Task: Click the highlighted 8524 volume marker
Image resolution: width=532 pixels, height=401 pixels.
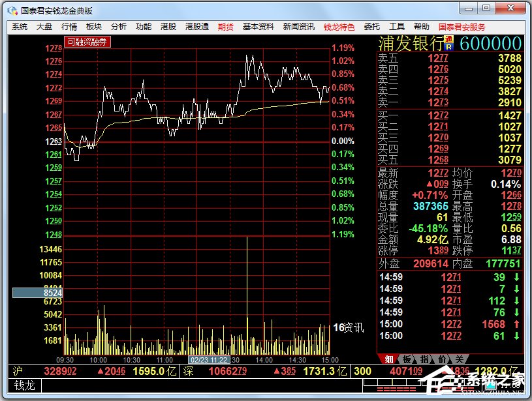Action: 37,293
